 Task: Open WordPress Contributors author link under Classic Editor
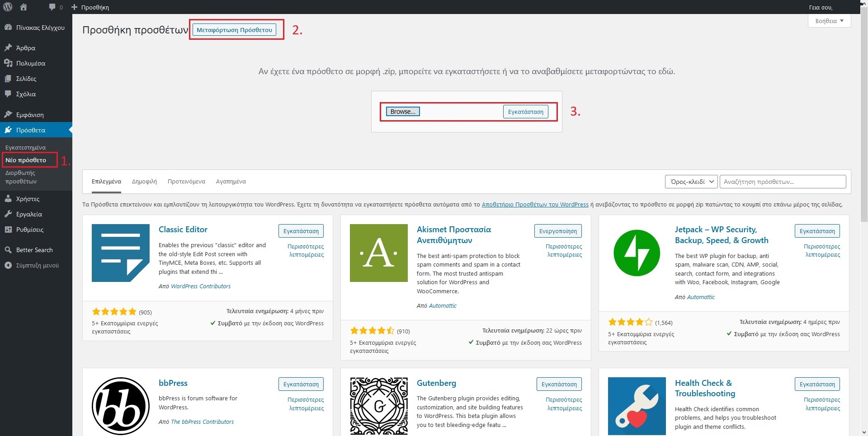click(201, 286)
